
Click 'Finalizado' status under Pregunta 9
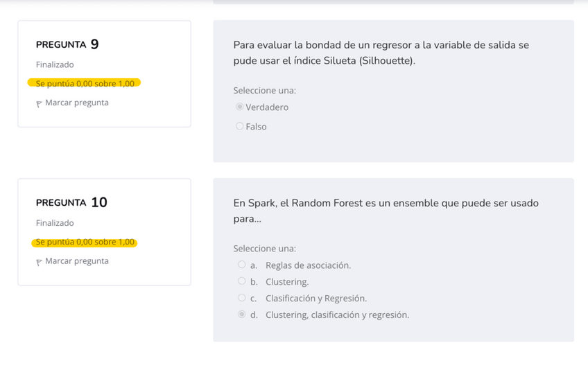(55, 64)
